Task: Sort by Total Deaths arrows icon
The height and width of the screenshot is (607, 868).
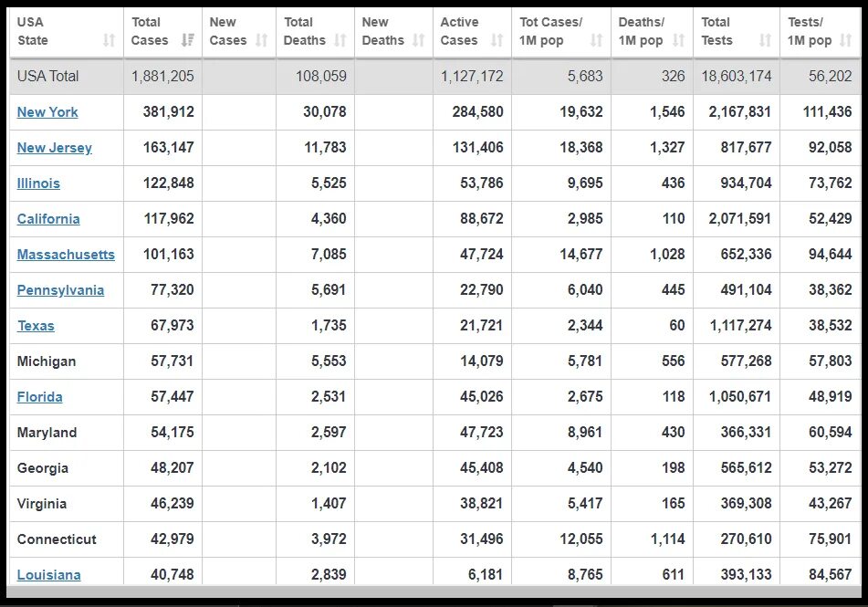Action: (x=340, y=40)
